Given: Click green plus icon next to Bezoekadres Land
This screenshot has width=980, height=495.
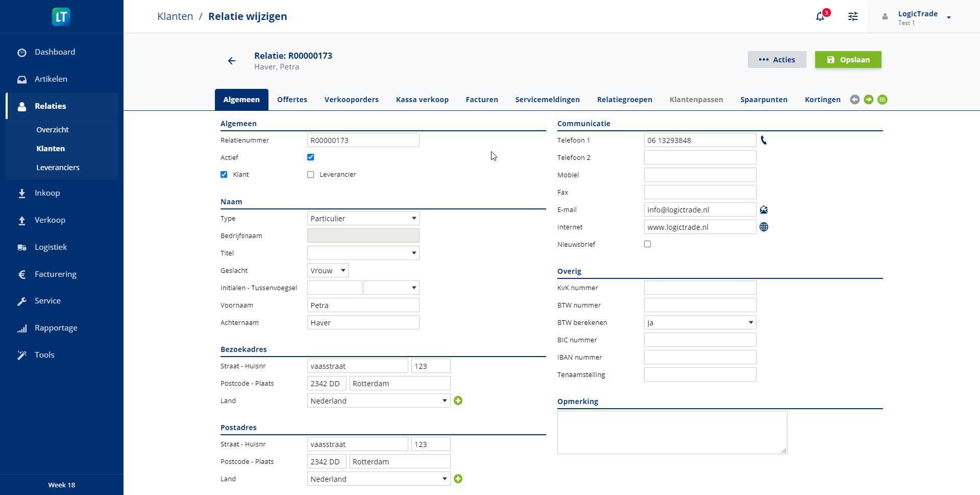Looking at the screenshot, I should coord(458,401).
